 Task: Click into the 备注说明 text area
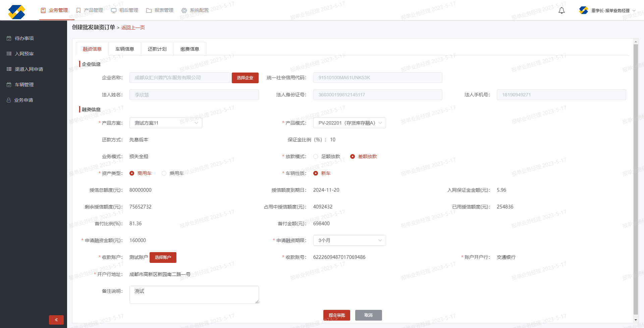pos(194,294)
